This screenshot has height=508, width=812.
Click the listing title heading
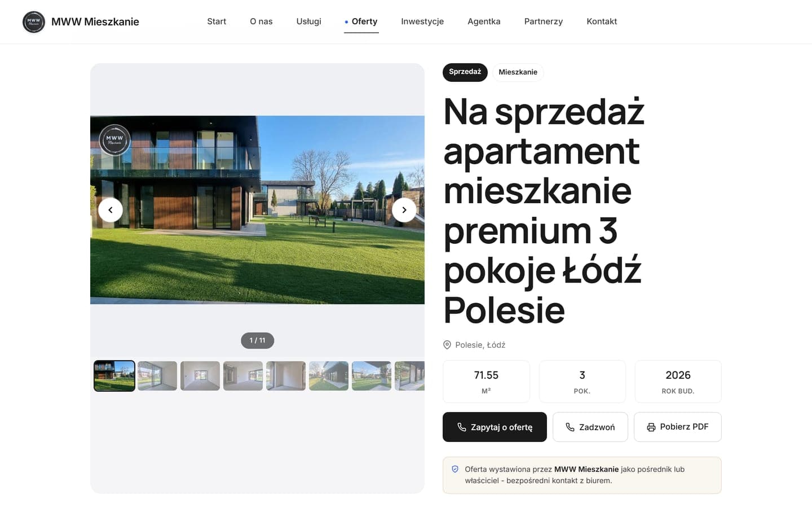[x=544, y=211]
